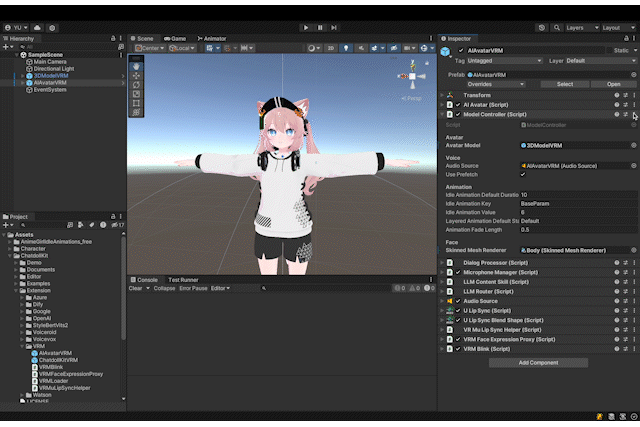The width and height of the screenshot is (640, 427).
Task: Open the prefab Overrides dropdown
Action: (491, 84)
